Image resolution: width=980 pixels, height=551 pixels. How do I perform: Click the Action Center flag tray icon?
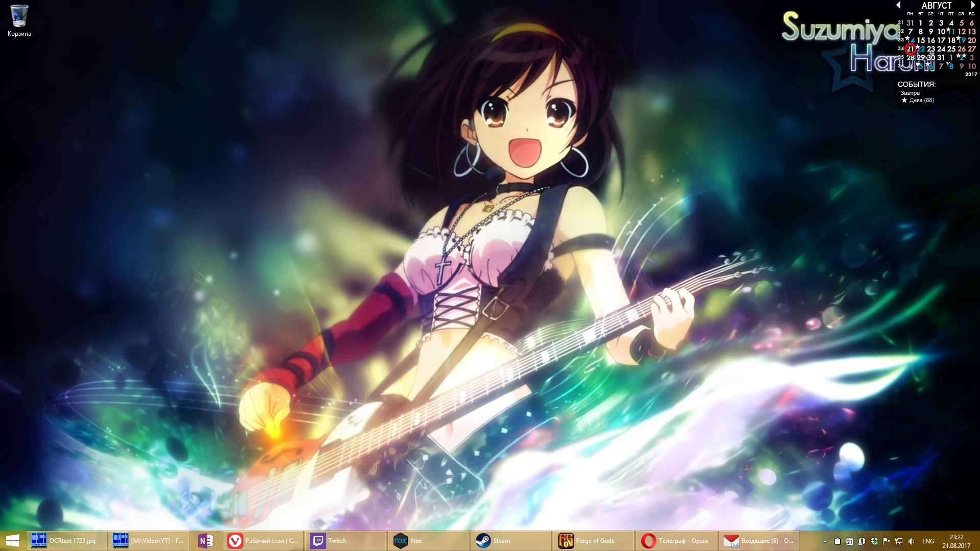click(887, 541)
